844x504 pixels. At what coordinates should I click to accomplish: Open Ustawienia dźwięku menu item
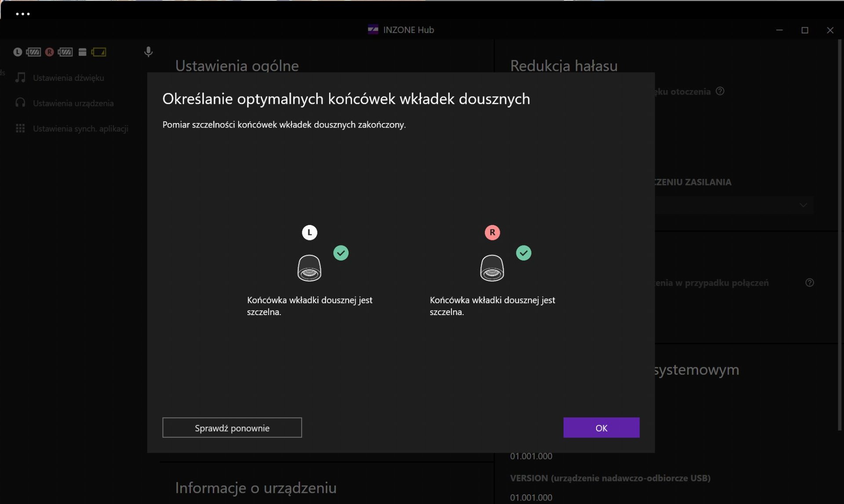[69, 78]
